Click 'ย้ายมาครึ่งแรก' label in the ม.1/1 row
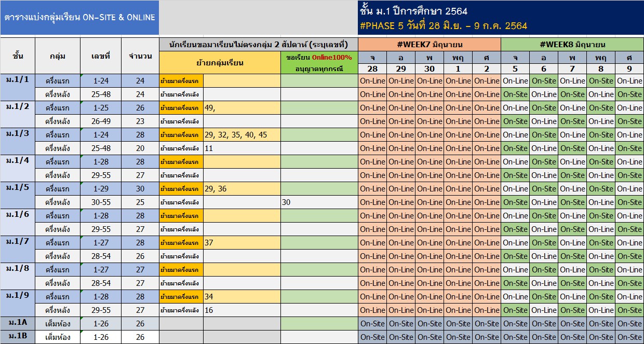This screenshot has width=644, height=344. tap(181, 81)
